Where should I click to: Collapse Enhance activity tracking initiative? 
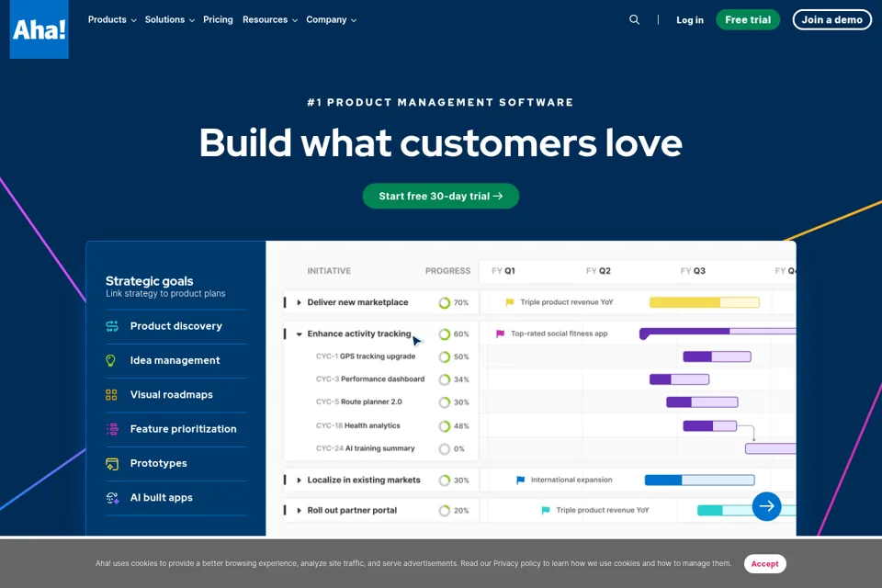click(299, 334)
